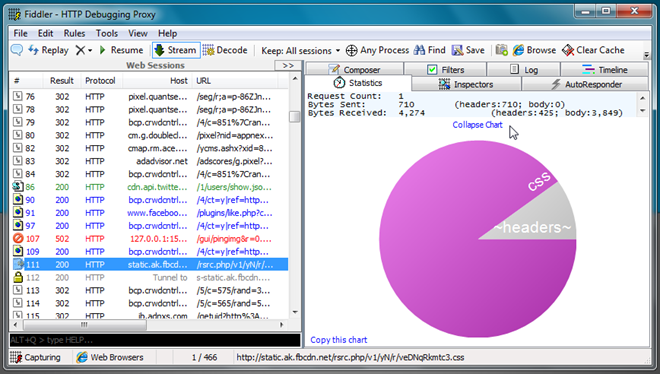The image size is (660, 374).
Task: Click the Clear Cache button
Action: pyautogui.click(x=593, y=50)
